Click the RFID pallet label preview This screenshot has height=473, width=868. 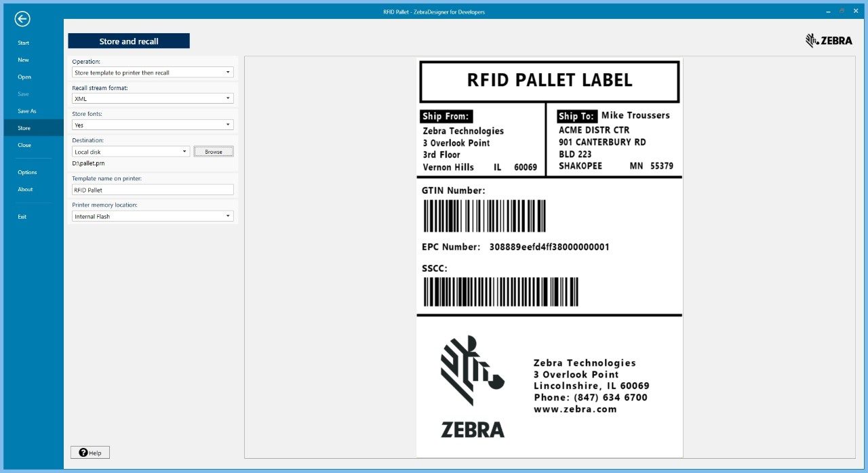(x=549, y=258)
